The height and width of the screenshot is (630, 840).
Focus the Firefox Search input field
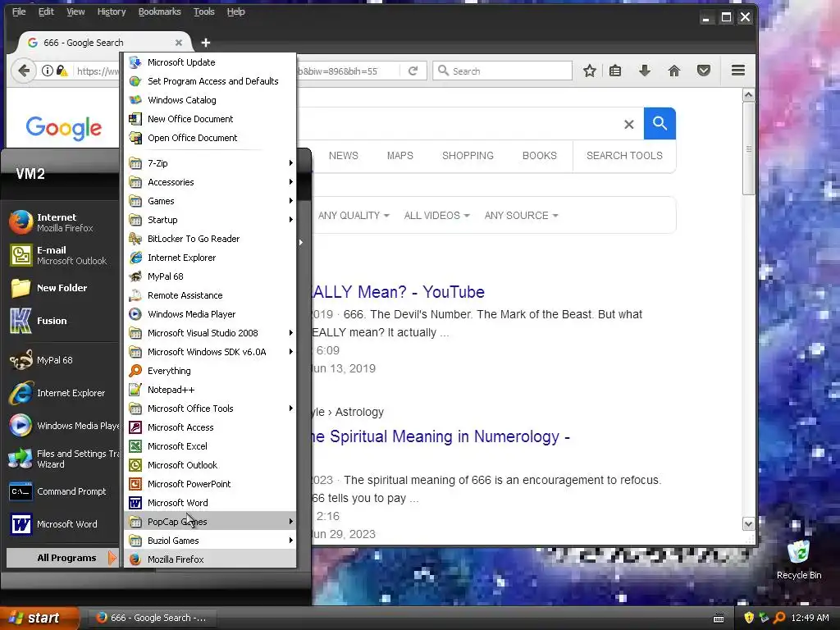pyautogui.click(x=503, y=71)
